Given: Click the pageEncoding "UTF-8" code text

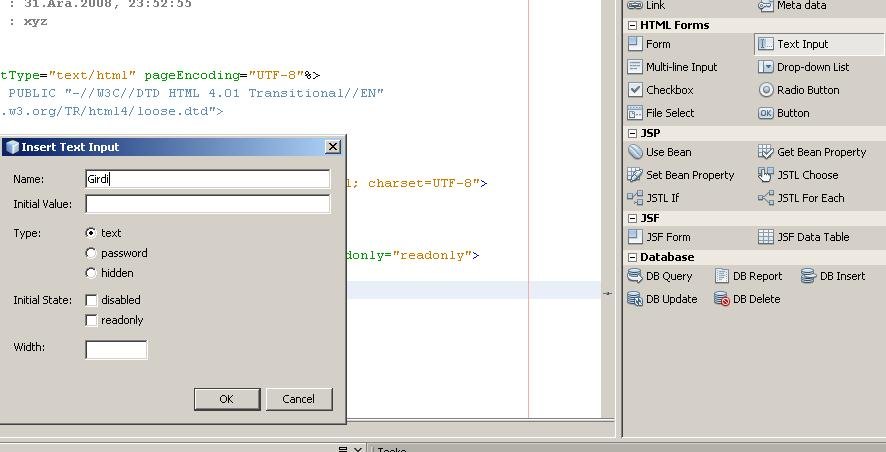Looking at the screenshot, I should 276,75.
